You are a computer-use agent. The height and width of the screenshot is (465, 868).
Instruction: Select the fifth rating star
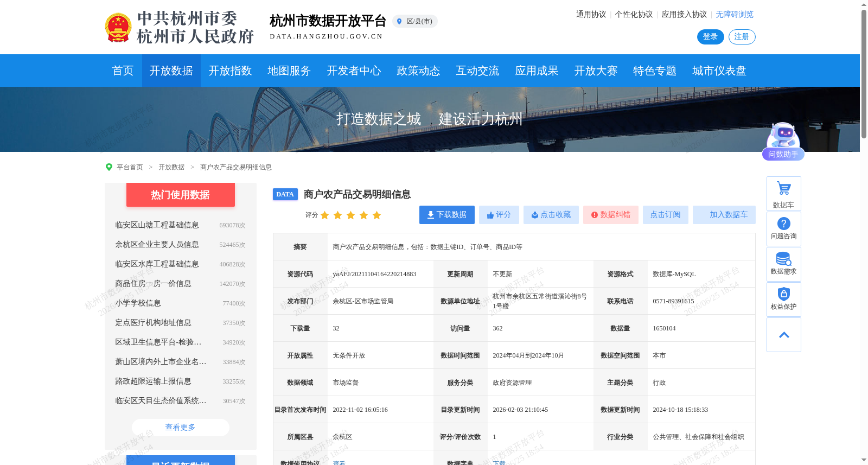tap(377, 215)
